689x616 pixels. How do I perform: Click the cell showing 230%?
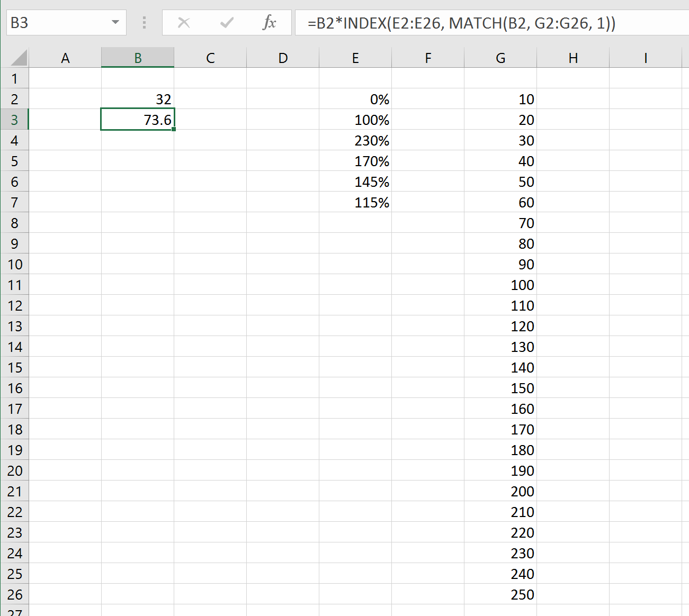[355, 140]
